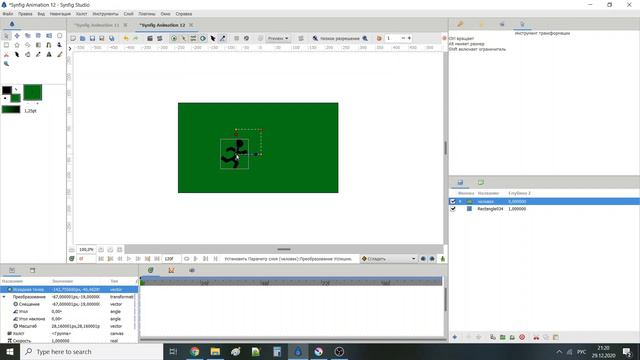Open the Правка menu
The width and height of the screenshot is (640, 360).
pyautogui.click(x=25, y=14)
